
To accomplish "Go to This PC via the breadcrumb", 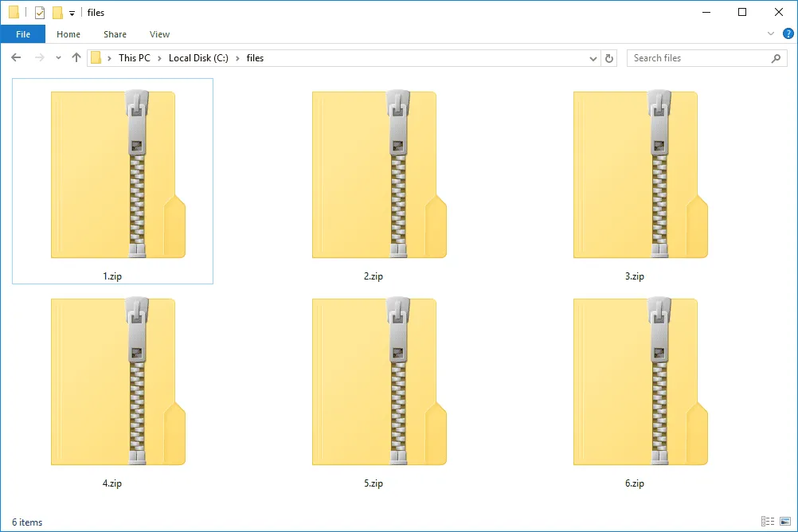I will click(135, 58).
